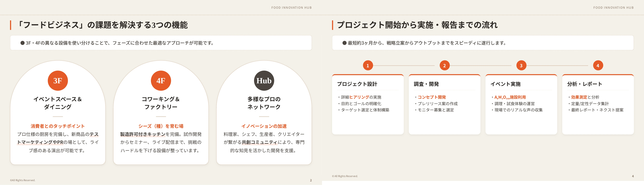Click the heading 'コワーキング＆ファクトリー'
Viewport: 644px width, 185px height.
pyautogui.click(x=161, y=103)
